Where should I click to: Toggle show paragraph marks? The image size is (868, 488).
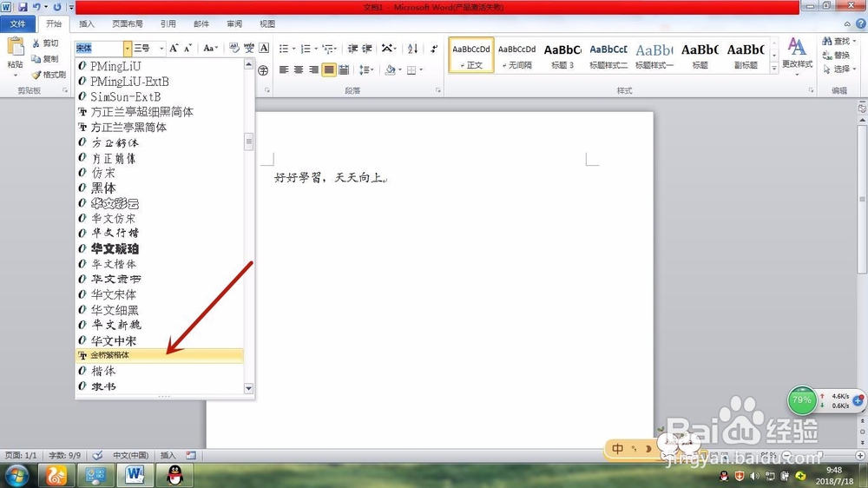[433, 49]
